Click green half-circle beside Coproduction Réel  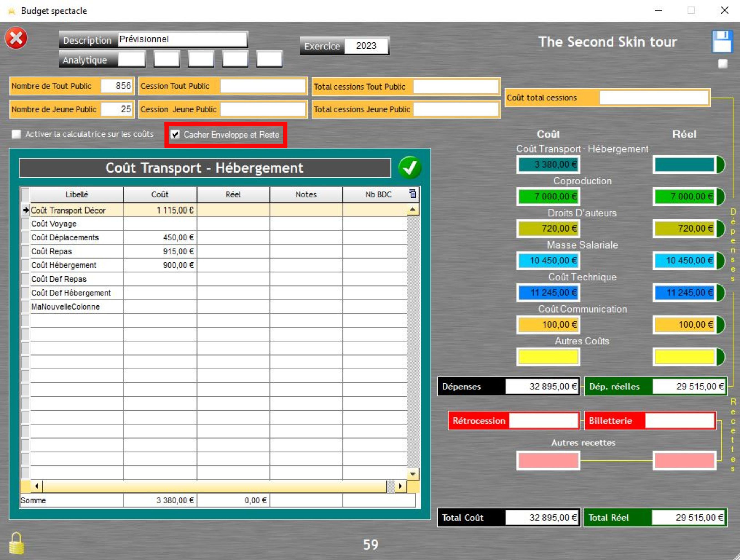[x=720, y=197]
